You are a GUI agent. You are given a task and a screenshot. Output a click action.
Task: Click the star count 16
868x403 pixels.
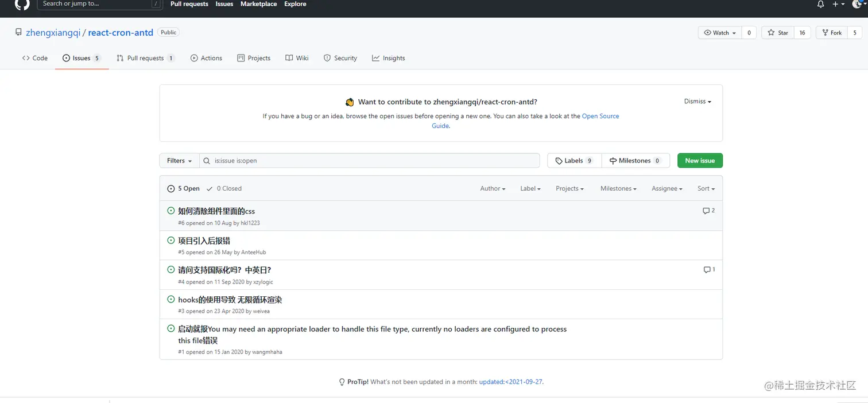[803, 33]
